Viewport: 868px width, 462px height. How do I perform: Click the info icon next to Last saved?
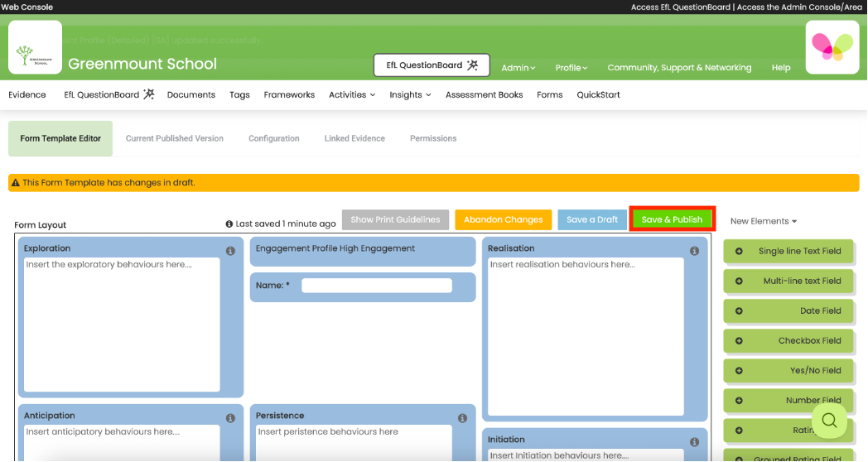coord(229,224)
